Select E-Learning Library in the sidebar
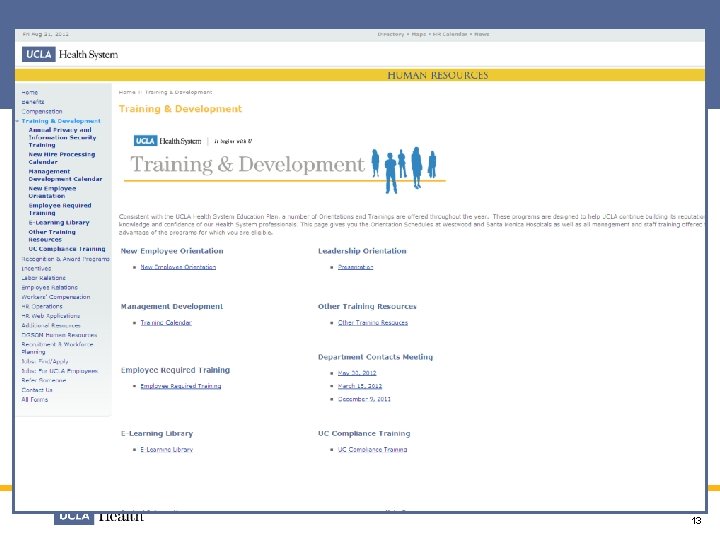The height and width of the screenshot is (540, 720). click(x=59, y=223)
